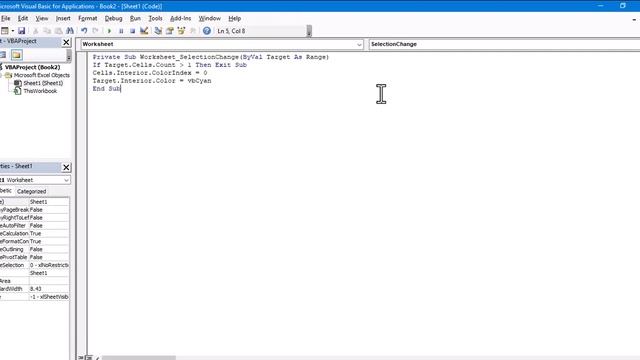Close the Project - VBAProject panel
The width and height of the screenshot is (640, 360).
66,42
